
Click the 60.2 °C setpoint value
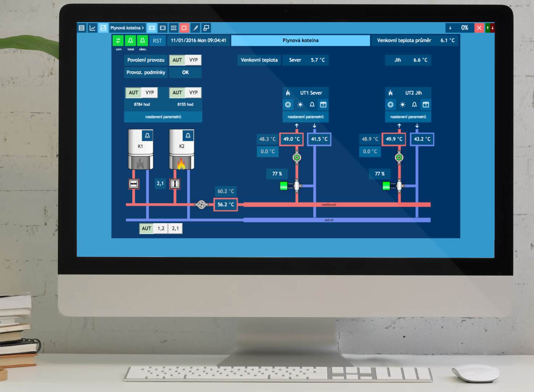point(226,191)
